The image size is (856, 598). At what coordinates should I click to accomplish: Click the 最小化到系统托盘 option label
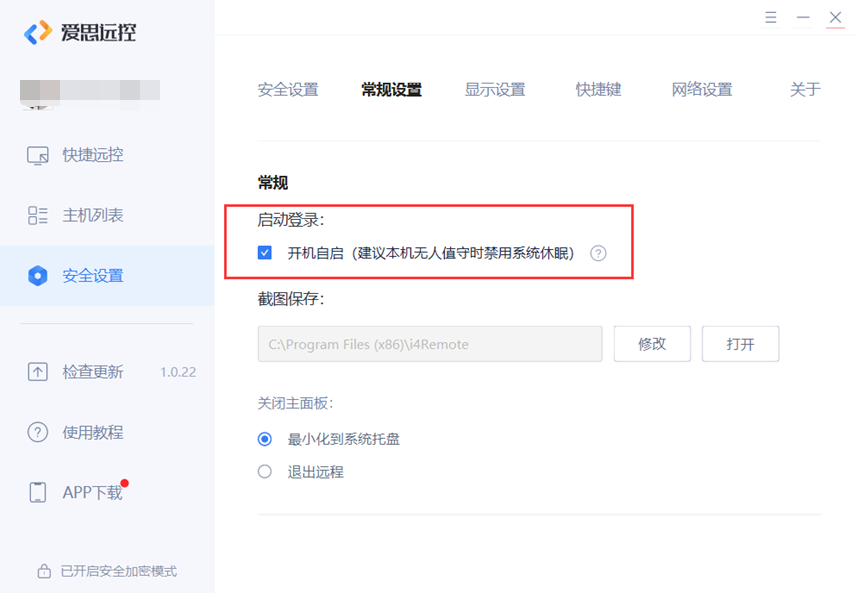point(344,439)
